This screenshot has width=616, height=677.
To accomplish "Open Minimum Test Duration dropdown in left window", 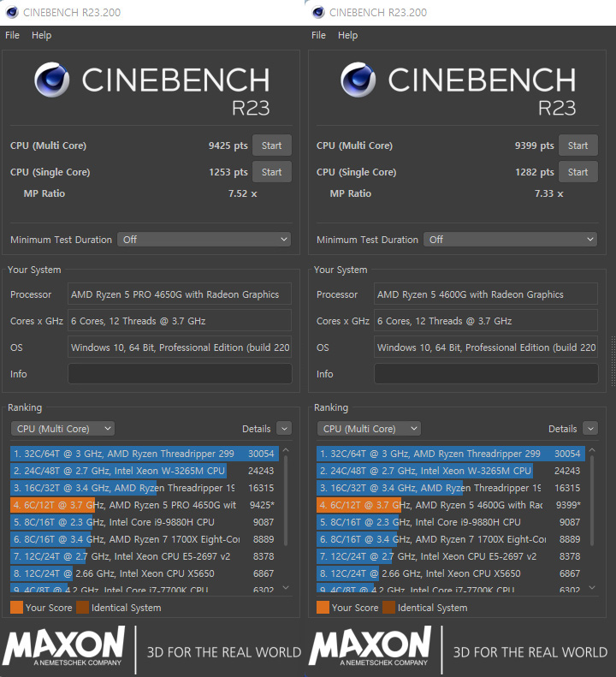I will pyautogui.click(x=204, y=239).
